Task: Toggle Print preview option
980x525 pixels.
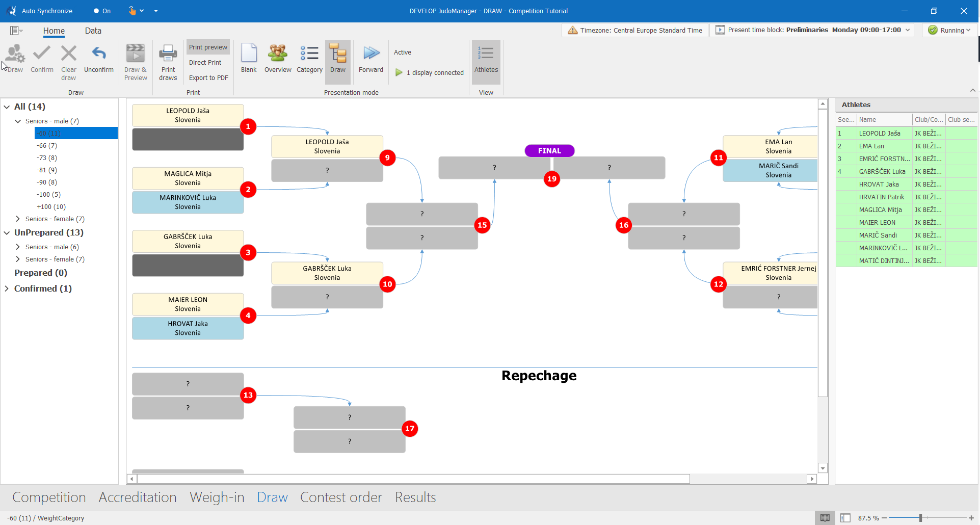Action: point(208,47)
